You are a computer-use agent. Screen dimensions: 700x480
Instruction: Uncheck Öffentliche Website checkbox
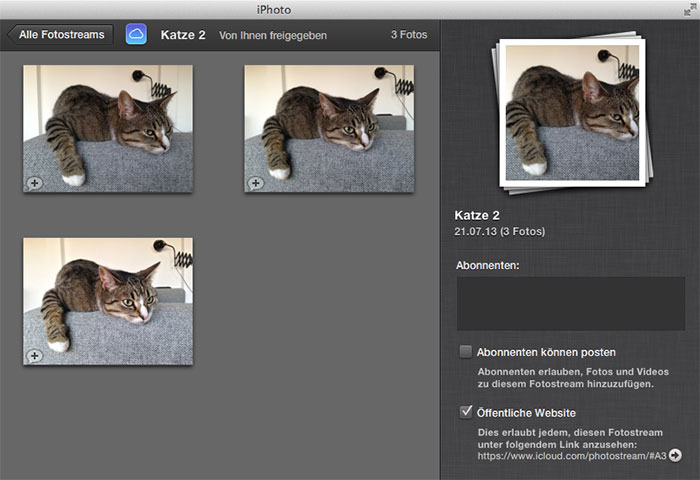[466, 412]
